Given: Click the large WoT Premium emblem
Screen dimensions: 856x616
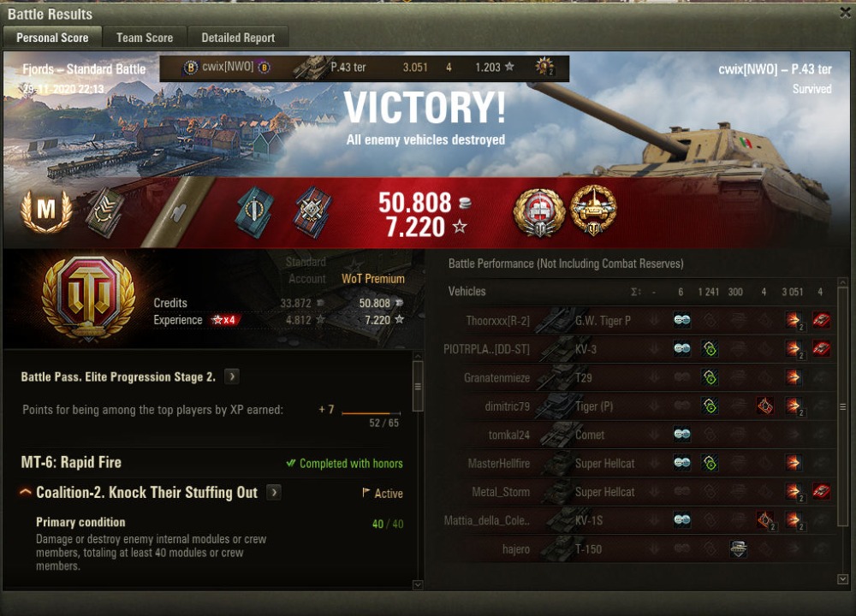Looking at the screenshot, I should tap(88, 298).
